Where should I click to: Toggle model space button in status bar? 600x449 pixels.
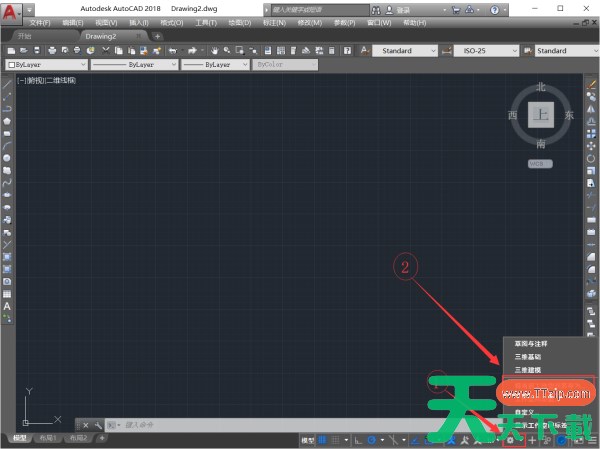pyautogui.click(x=308, y=440)
